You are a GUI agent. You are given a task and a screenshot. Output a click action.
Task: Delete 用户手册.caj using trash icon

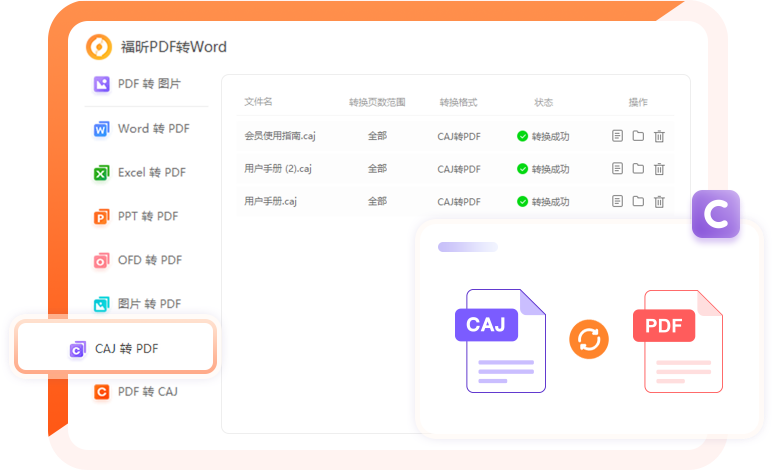[659, 201]
